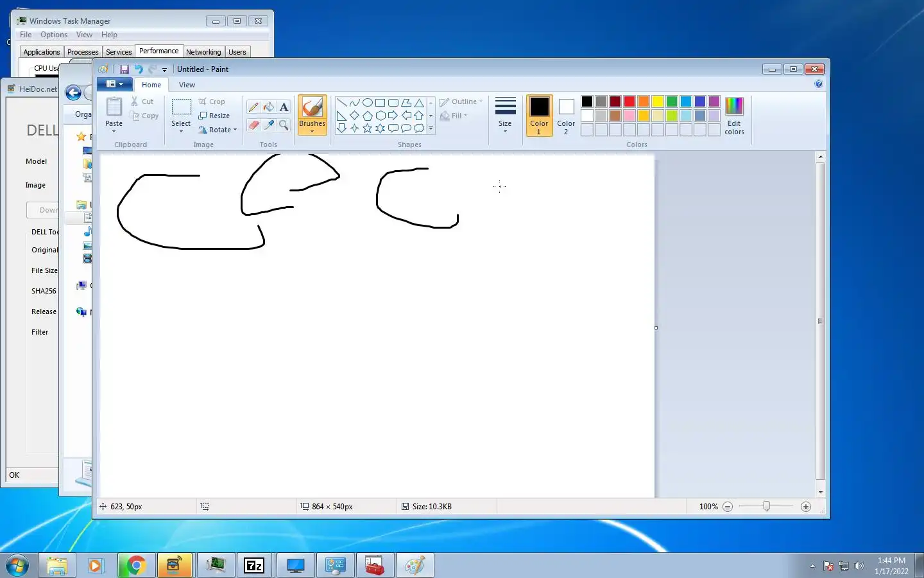
Task: Select the Color picker eyedropper tool
Action: click(269, 125)
